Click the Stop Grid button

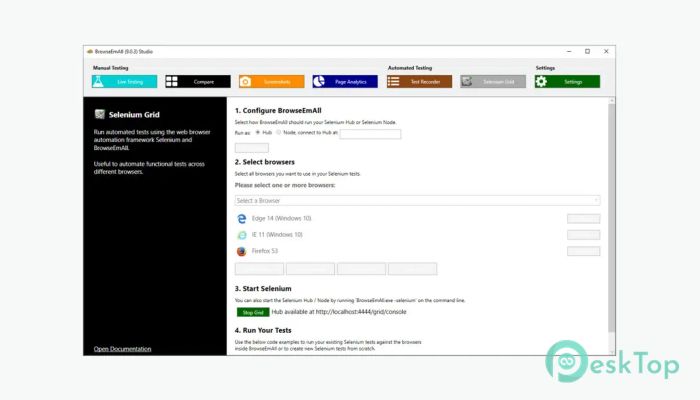(253, 312)
